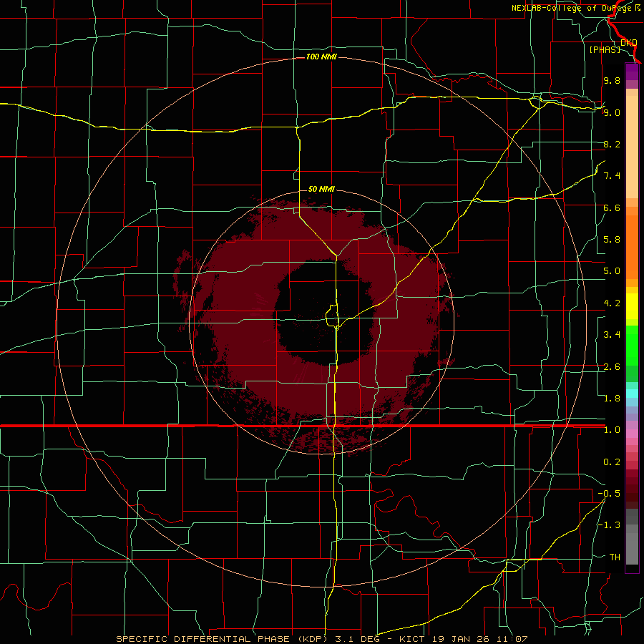Click the bright green segment of the color bar
644x644 pixels.
(632, 345)
